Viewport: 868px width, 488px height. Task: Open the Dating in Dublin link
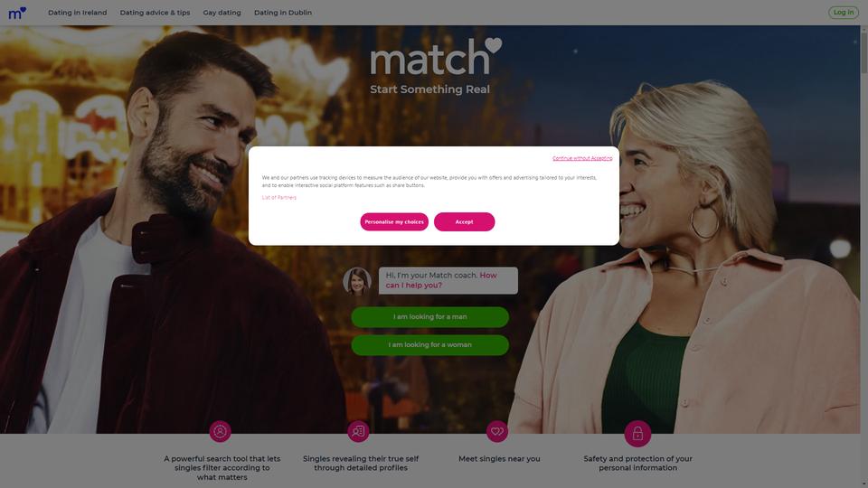[x=283, y=12]
